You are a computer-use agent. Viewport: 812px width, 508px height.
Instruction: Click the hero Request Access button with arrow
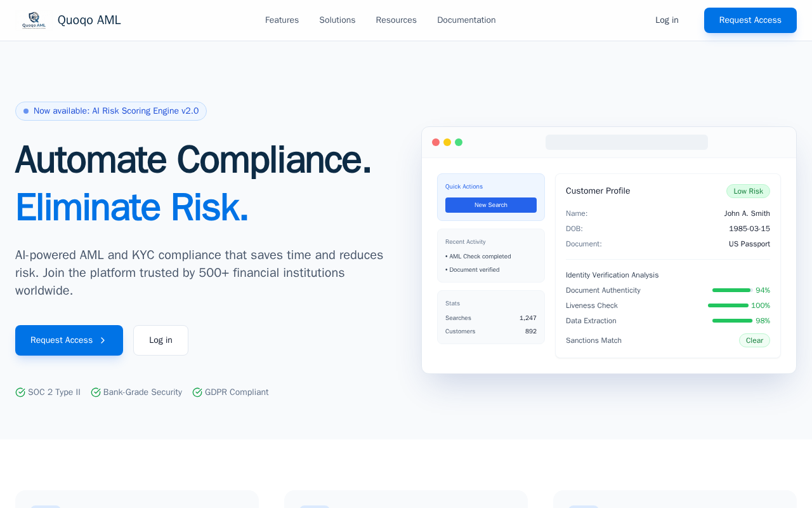pyautogui.click(x=69, y=340)
